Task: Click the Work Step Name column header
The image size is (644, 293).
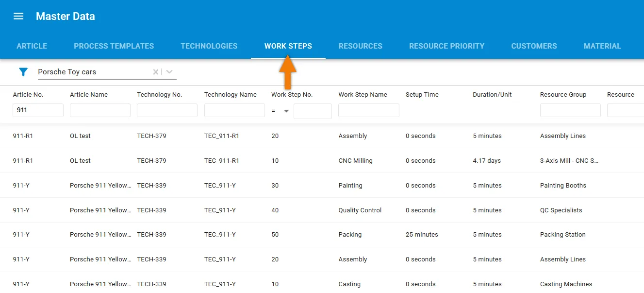Action: [363, 95]
